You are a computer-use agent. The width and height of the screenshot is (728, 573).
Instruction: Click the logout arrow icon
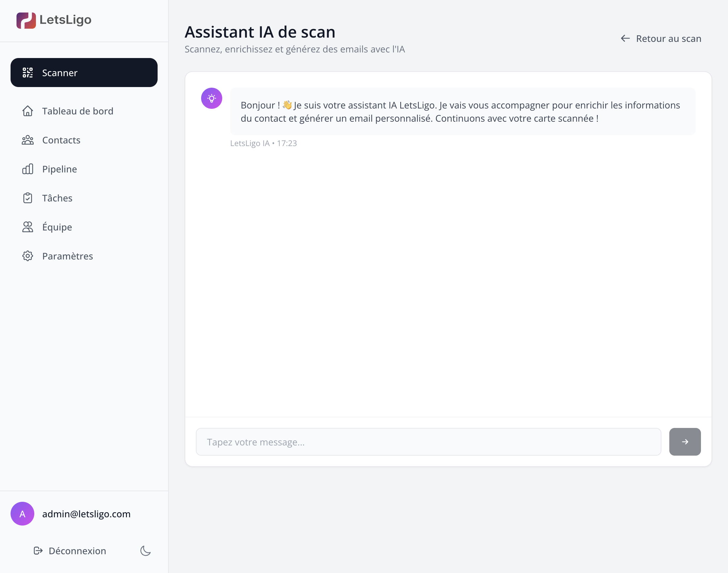click(x=38, y=551)
